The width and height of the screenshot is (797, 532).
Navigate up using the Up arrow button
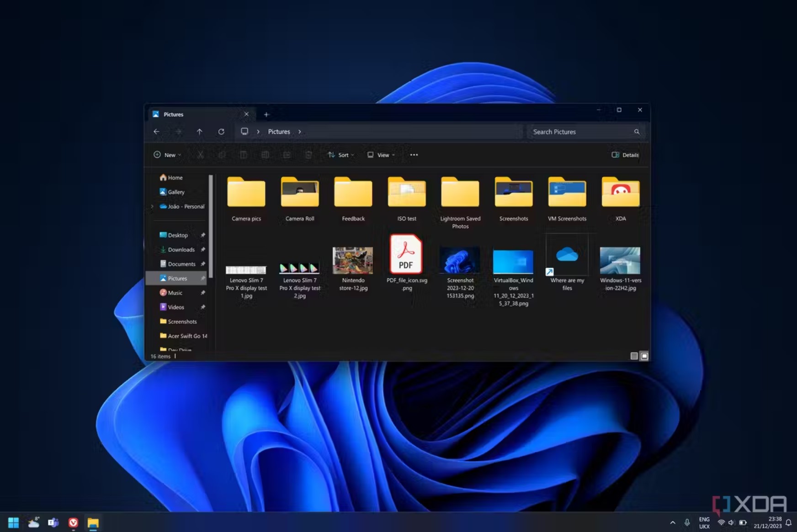[200, 132]
